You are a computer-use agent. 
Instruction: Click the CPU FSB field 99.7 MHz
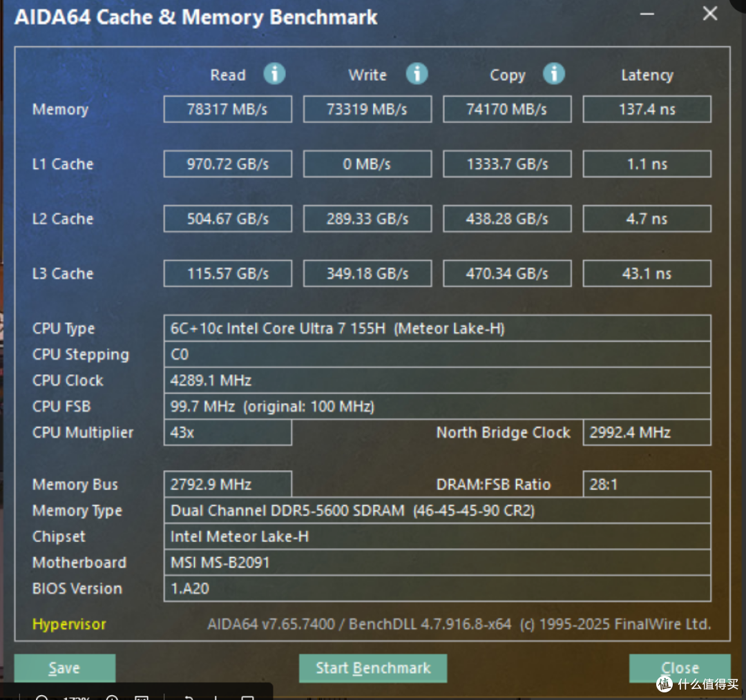[x=437, y=406]
